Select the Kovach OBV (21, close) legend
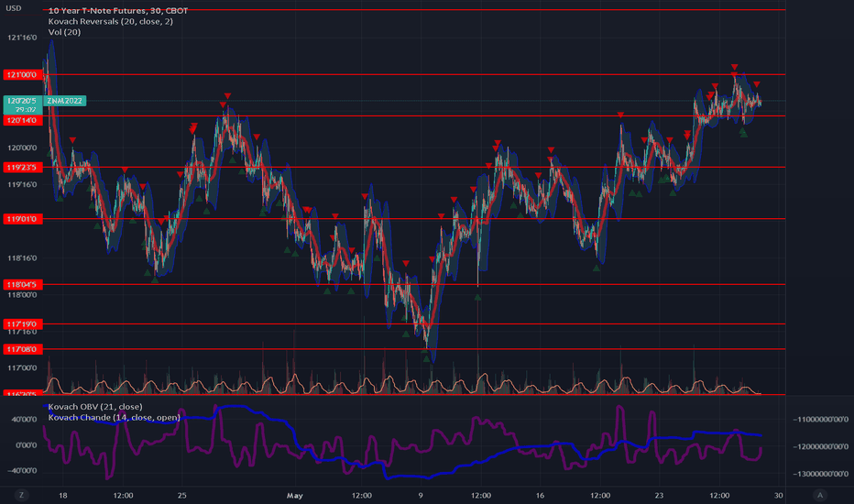Image resolution: width=854 pixels, height=504 pixels. (x=95, y=407)
